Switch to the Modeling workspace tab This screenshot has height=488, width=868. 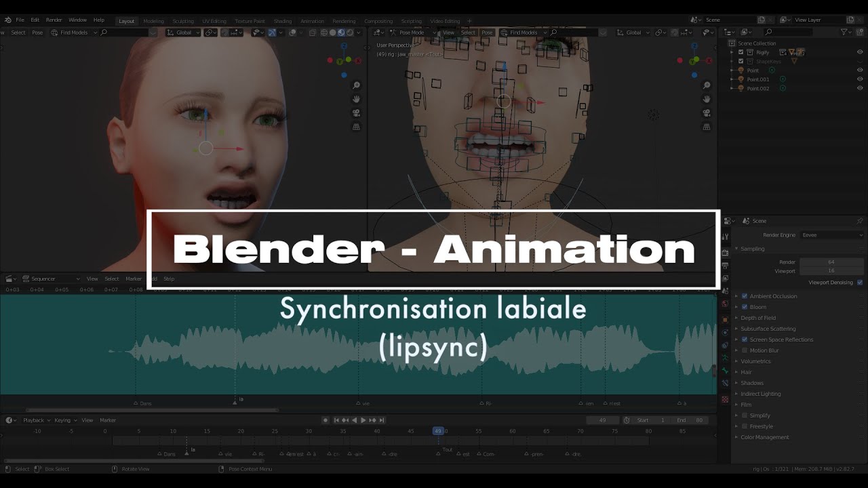(153, 21)
